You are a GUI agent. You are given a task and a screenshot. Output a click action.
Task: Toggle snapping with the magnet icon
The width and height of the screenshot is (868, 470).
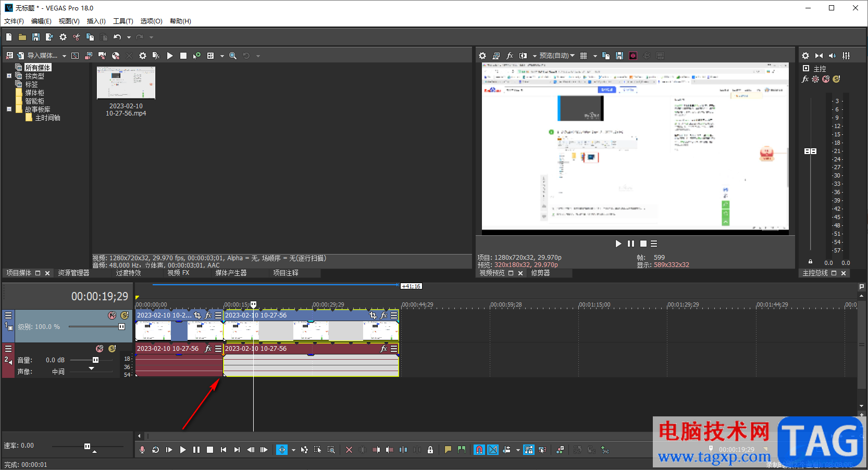point(479,450)
